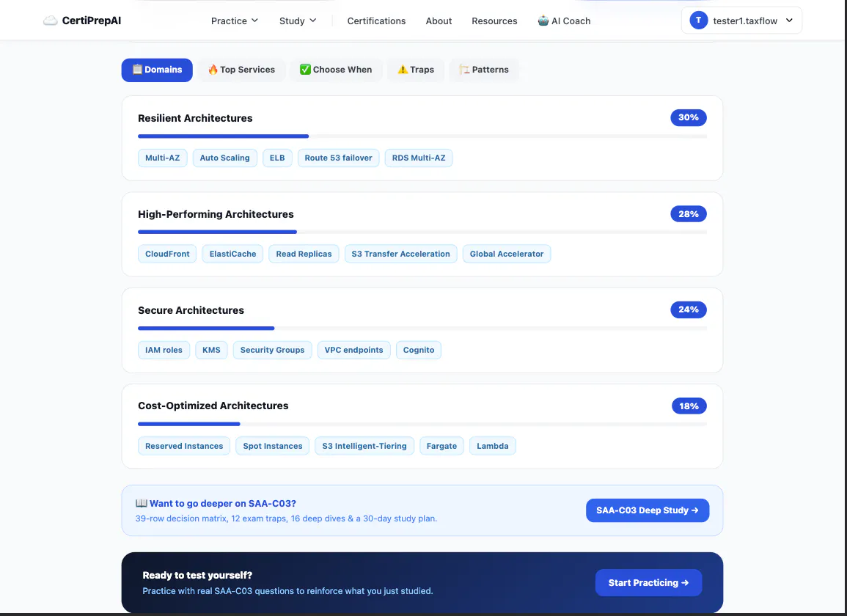Click the Resilient Architectures heading
The height and width of the screenshot is (616, 847).
(195, 118)
